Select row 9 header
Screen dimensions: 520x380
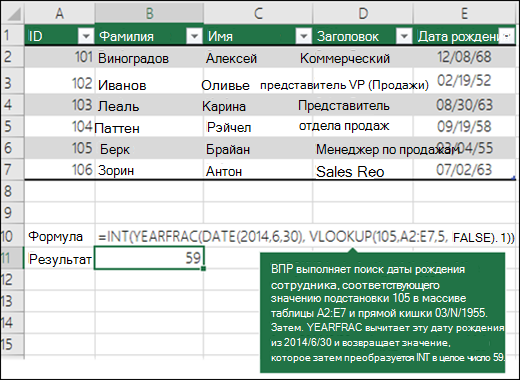point(12,213)
